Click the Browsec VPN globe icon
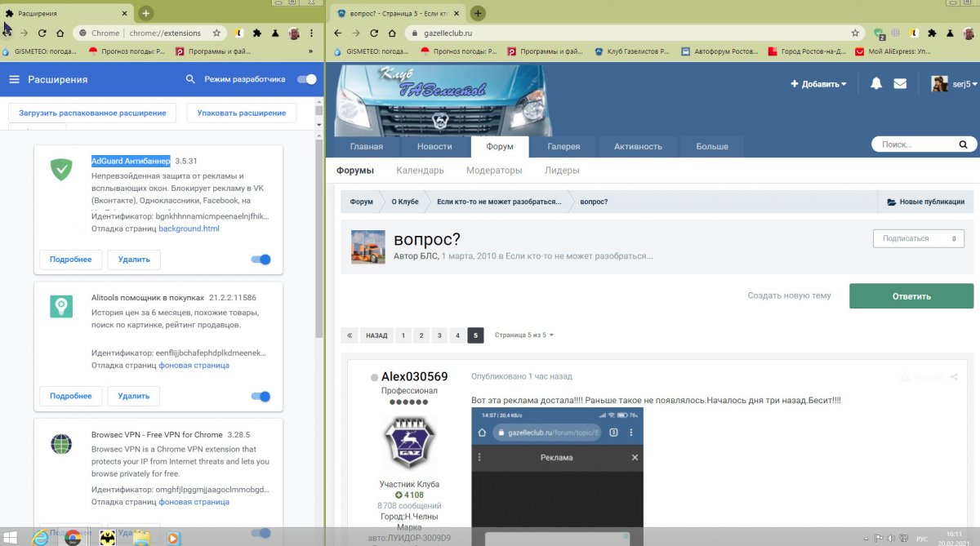Image resolution: width=980 pixels, height=546 pixels. [61, 444]
